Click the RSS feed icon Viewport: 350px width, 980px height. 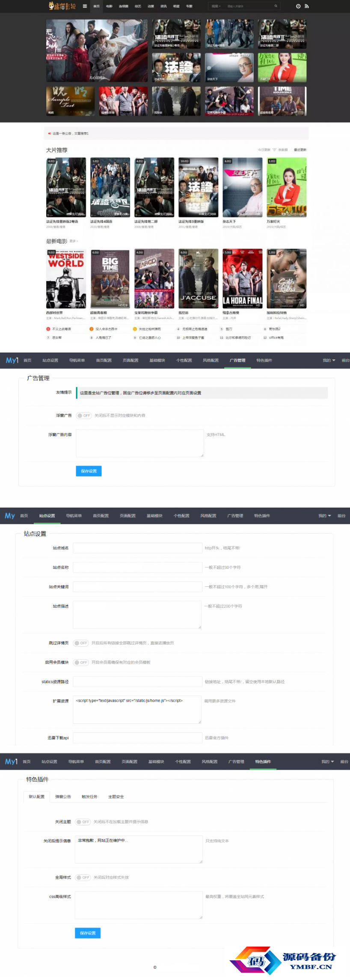click(x=306, y=6)
